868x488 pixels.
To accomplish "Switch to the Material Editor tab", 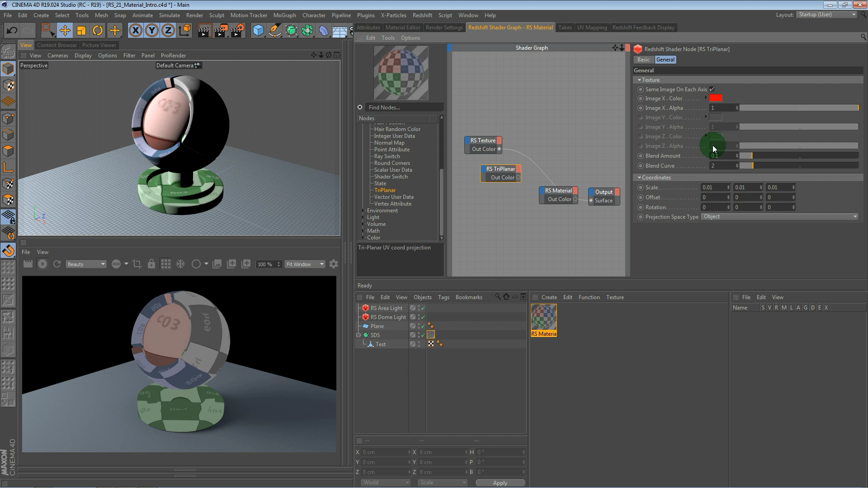I will pos(403,28).
